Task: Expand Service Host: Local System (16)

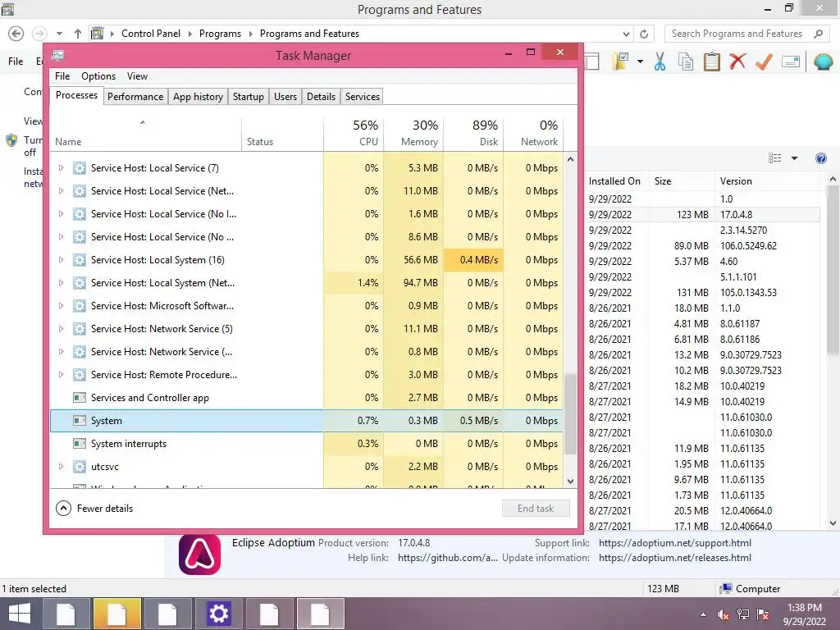Action: 61,260
